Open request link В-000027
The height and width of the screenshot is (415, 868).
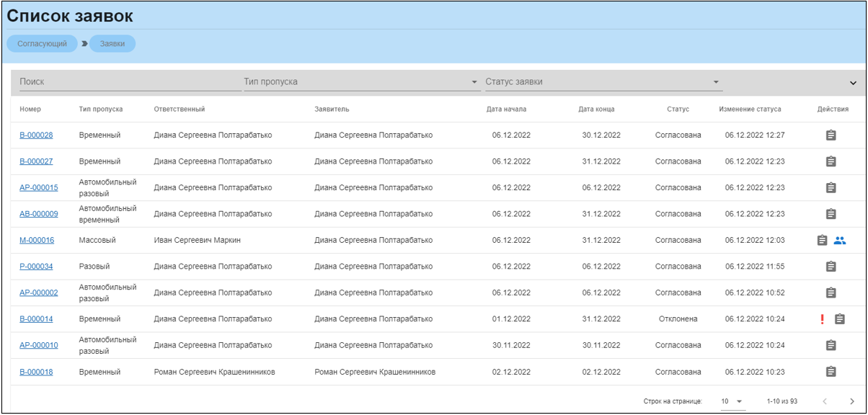point(36,161)
